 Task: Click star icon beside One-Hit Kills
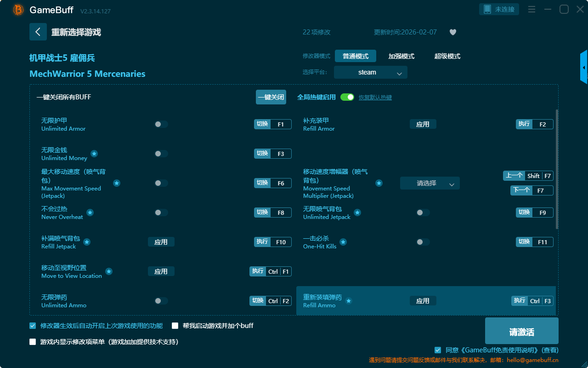pyautogui.click(x=343, y=242)
